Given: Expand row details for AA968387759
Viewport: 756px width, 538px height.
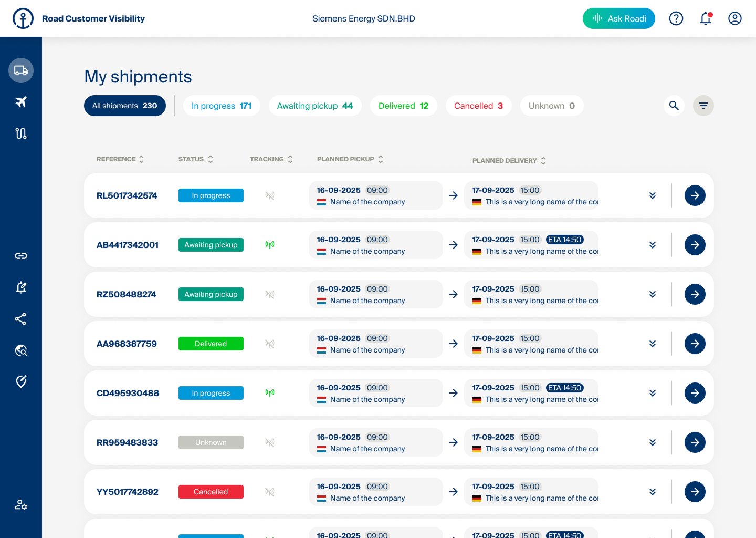Looking at the screenshot, I should [653, 344].
